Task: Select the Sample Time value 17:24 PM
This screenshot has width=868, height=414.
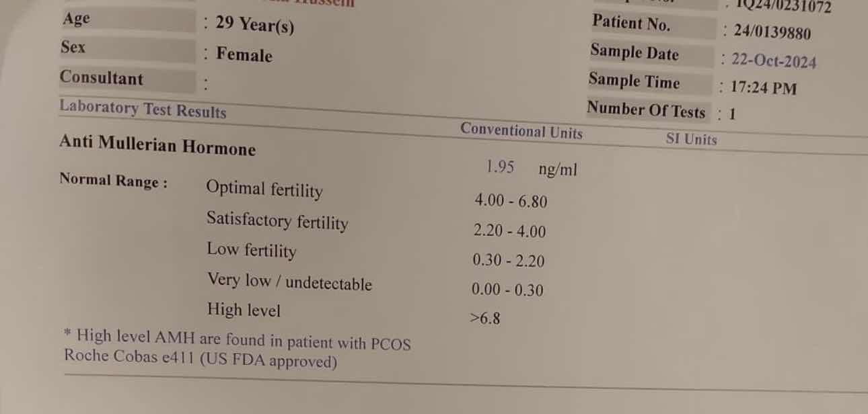Action: coord(764,88)
